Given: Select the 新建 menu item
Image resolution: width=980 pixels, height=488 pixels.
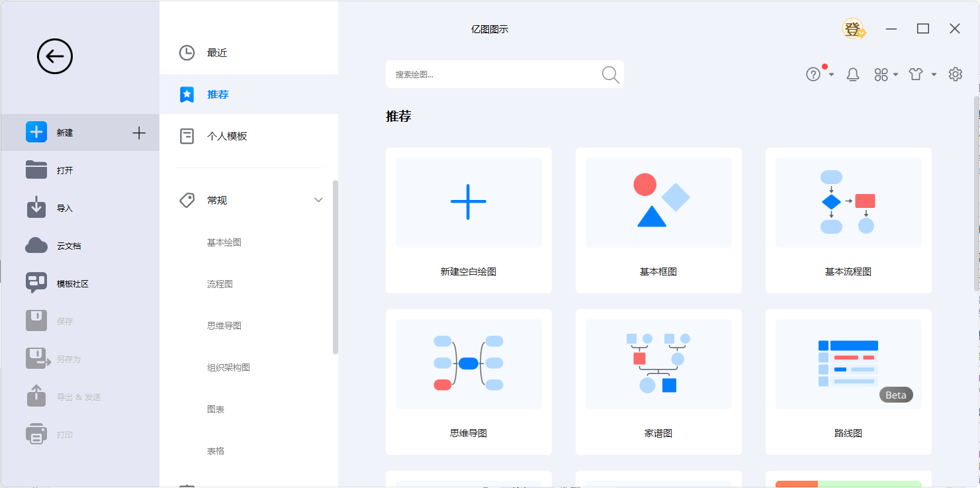Looking at the screenshot, I should point(80,132).
